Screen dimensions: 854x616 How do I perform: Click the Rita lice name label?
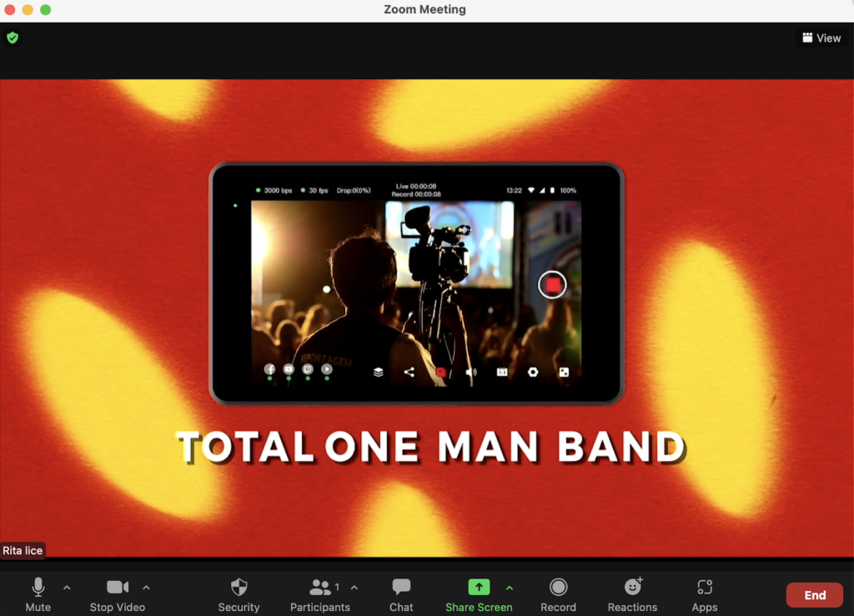click(x=23, y=551)
